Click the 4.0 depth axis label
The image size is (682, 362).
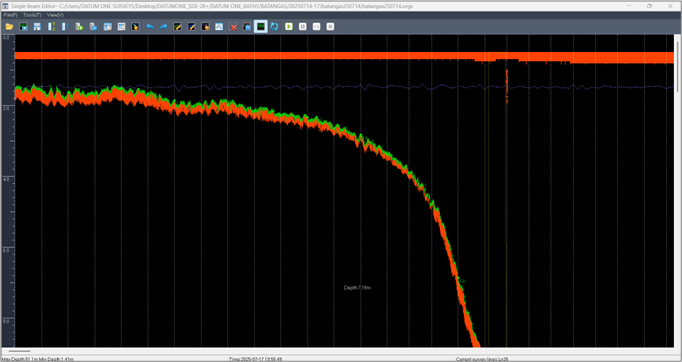pos(6,179)
